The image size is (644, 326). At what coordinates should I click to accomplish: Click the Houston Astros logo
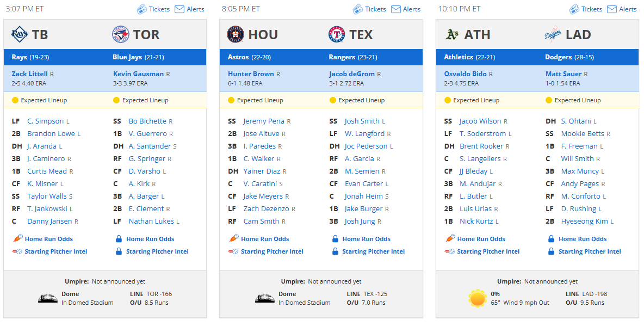(x=236, y=35)
